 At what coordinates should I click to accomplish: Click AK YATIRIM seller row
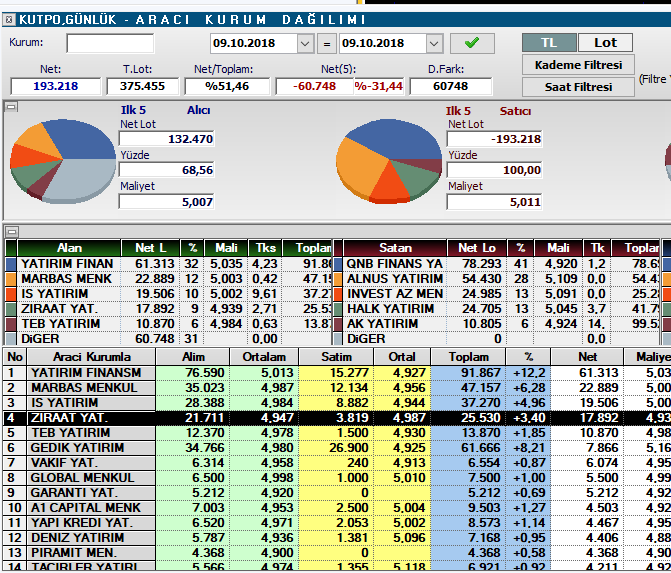(x=496, y=324)
